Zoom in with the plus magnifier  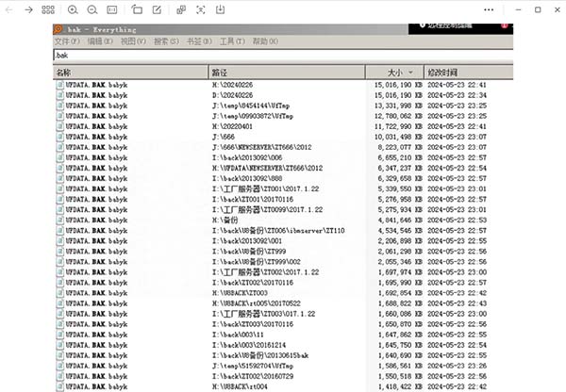click(x=73, y=9)
